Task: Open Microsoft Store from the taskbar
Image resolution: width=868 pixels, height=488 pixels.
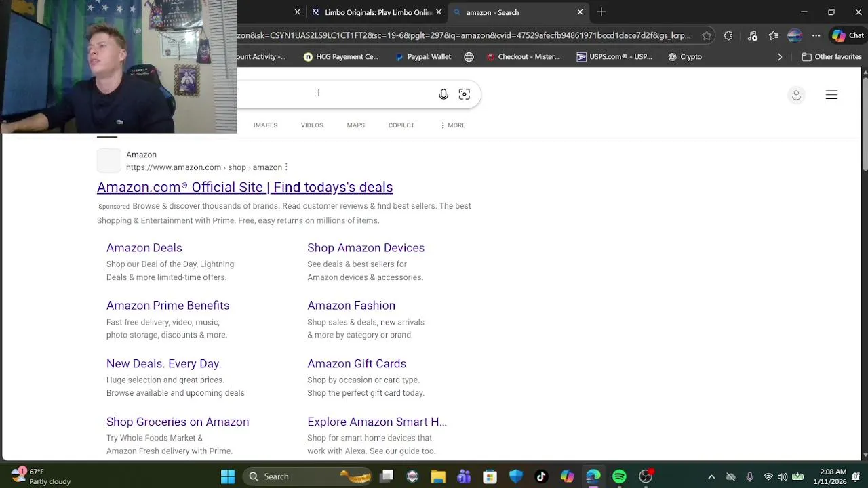Action: tap(490, 476)
